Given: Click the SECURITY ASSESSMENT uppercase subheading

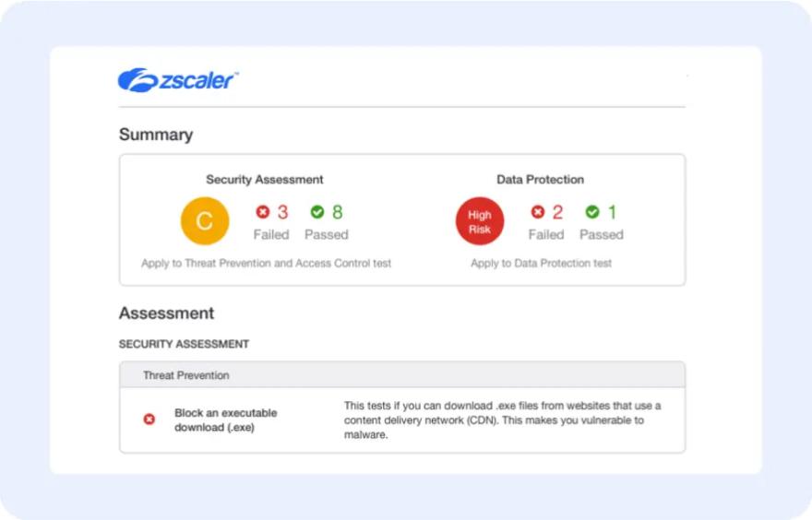Looking at the screenshot, I should 184,344.
